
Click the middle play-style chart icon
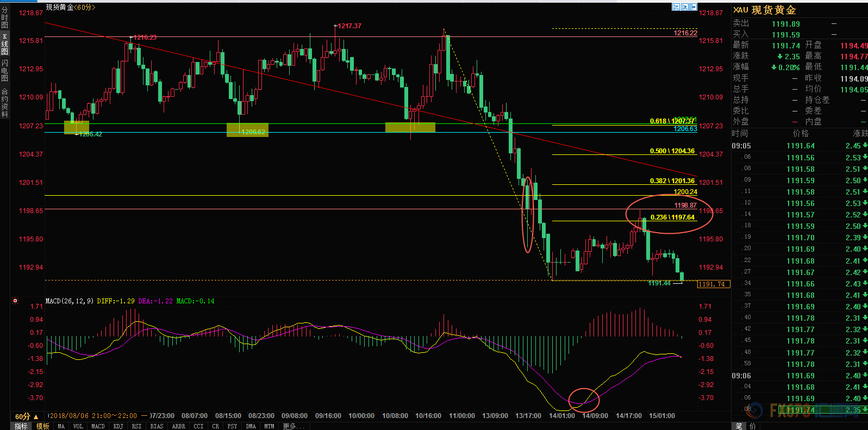point(685,7)
